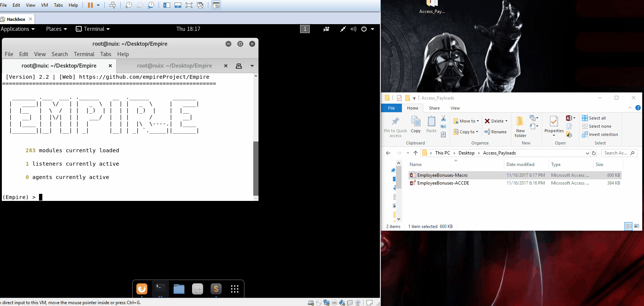Pause the virtual machine
Image resolution: width=644 pixels, height=306 pixels.
(90, 5)
